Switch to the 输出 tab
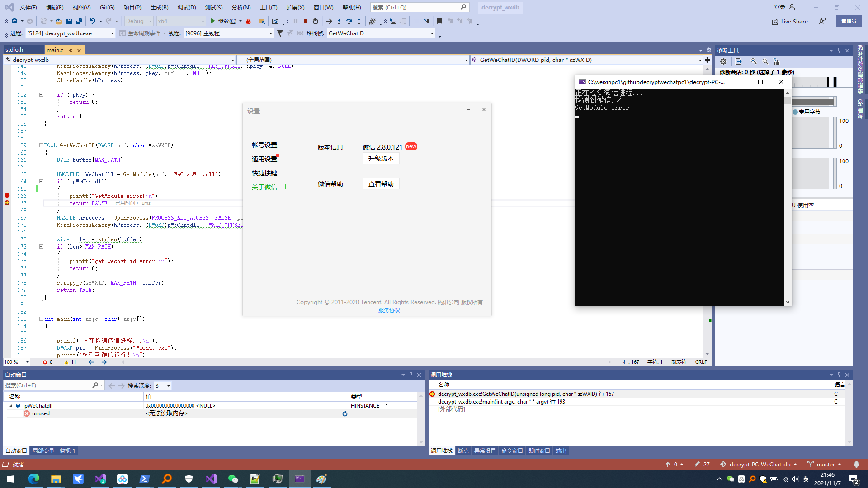 [561, 451]
